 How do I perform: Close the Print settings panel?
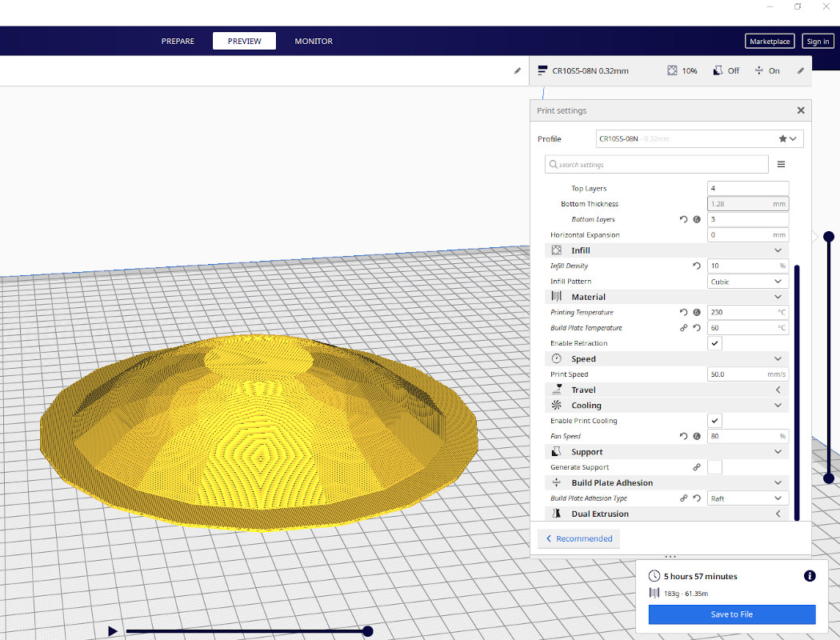tap(800, 110)
